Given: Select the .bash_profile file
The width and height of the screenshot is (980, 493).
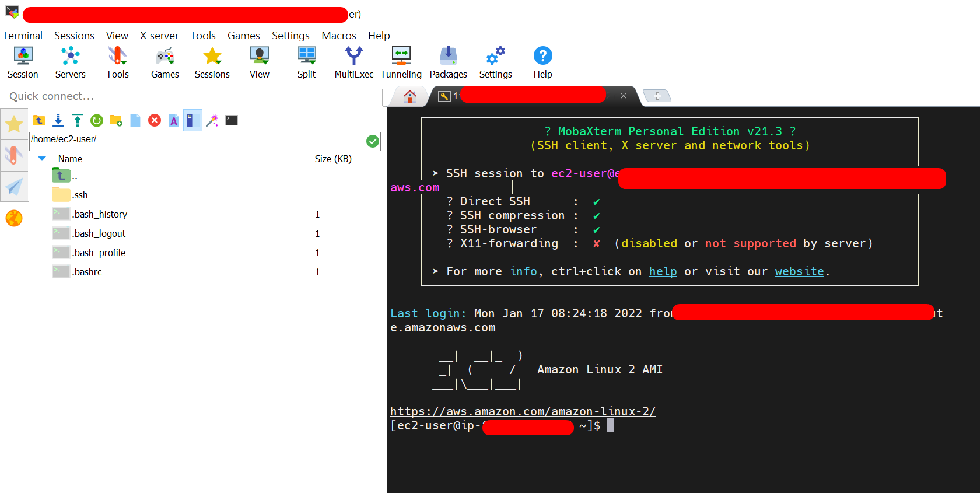Looking at the screenshot, I should pyautogui.click(x=89, y=253).
